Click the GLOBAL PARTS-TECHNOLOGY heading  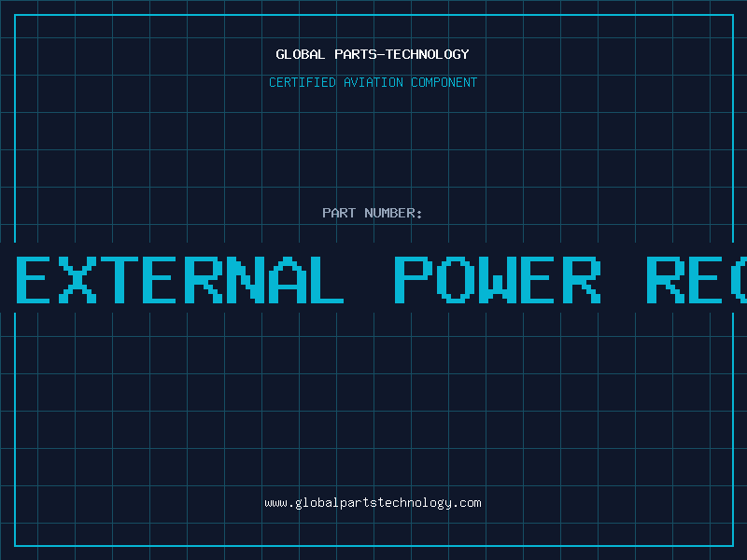373,54
